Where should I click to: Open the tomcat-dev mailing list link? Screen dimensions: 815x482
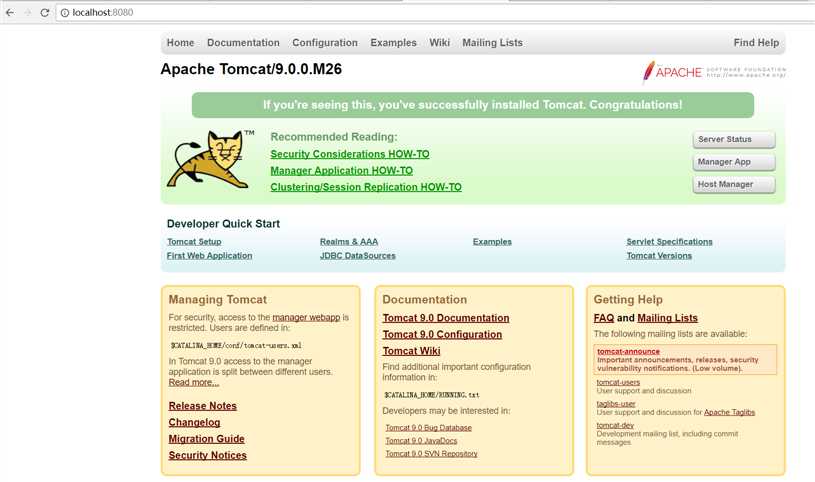(x=615, y=425)
